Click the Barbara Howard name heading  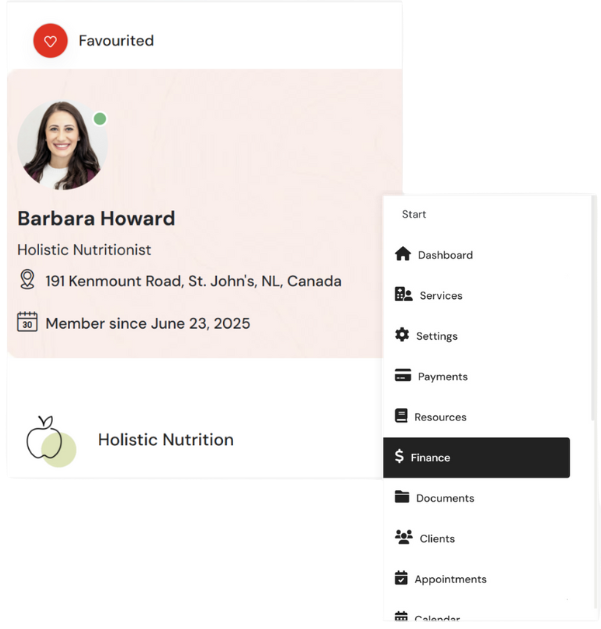tap(96, 219)
